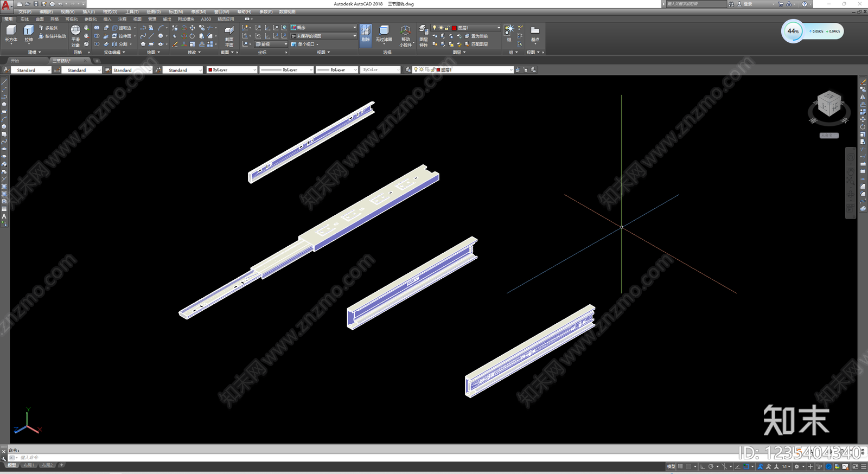The width and height of the screenshot is (868, 474).
Task: Switch to the 可视化 ribbon tab
Action: 72,19
